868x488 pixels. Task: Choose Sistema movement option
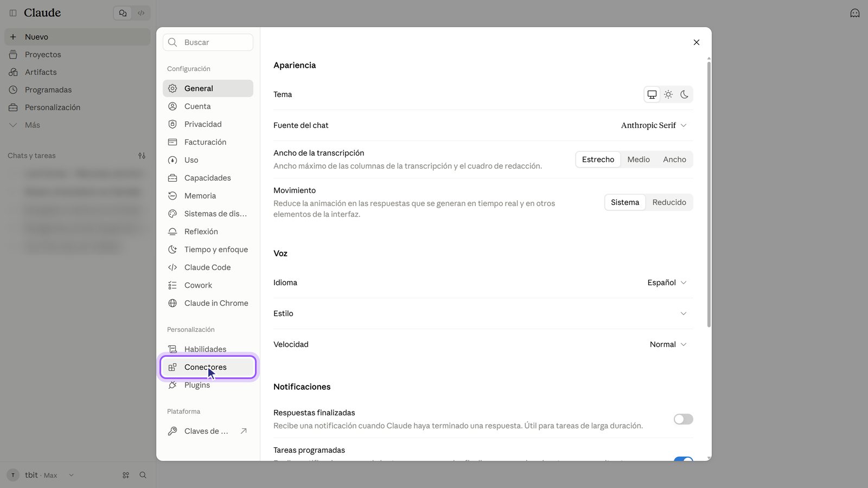[625, 202]
